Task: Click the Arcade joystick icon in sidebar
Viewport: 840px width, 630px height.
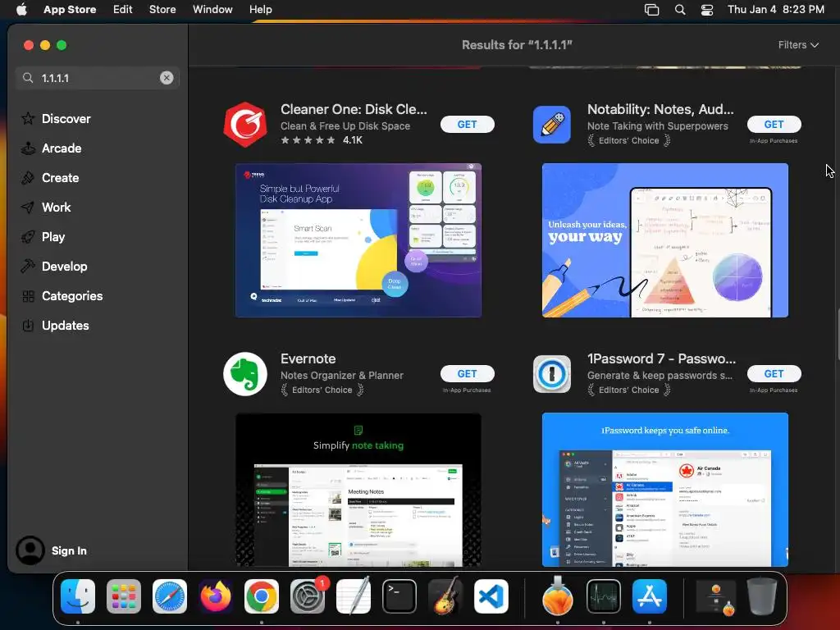Action: pyautogui.click(x=28, y=148)
